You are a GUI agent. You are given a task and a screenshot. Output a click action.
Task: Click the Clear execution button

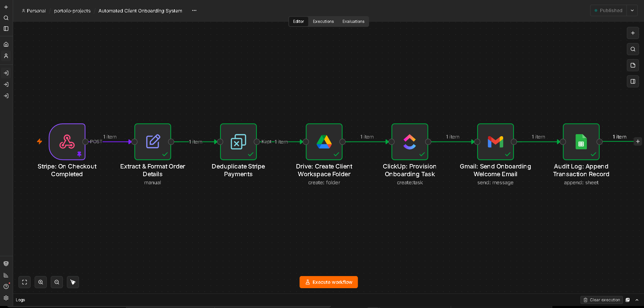pyautogui.click(x=602, y=300)
